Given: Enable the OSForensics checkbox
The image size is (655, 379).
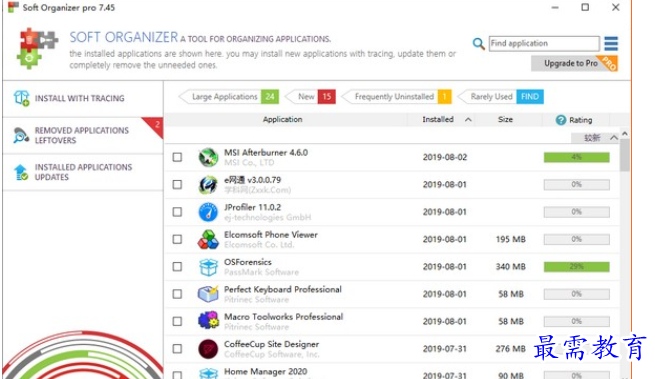Looking at the screenshot, I should tap(177, 267).
